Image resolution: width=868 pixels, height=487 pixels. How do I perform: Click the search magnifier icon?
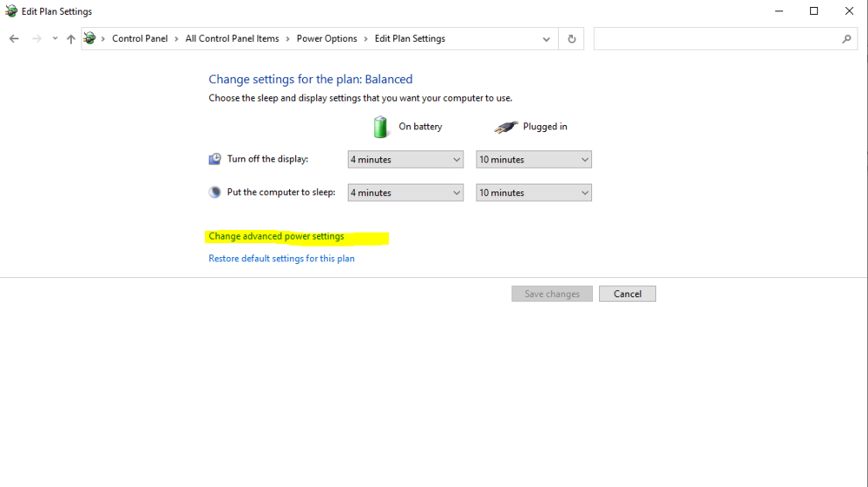846,39
